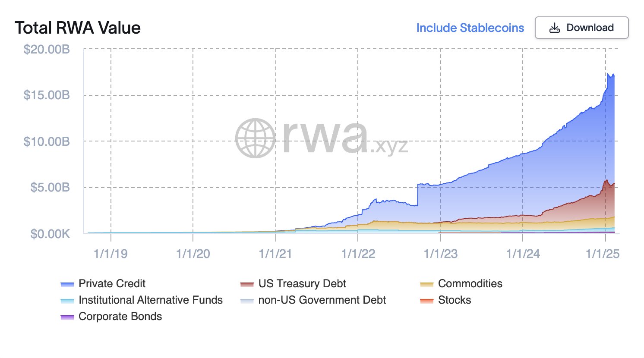
Task: Toggle Private Credit legend entry
Action: 112,283
